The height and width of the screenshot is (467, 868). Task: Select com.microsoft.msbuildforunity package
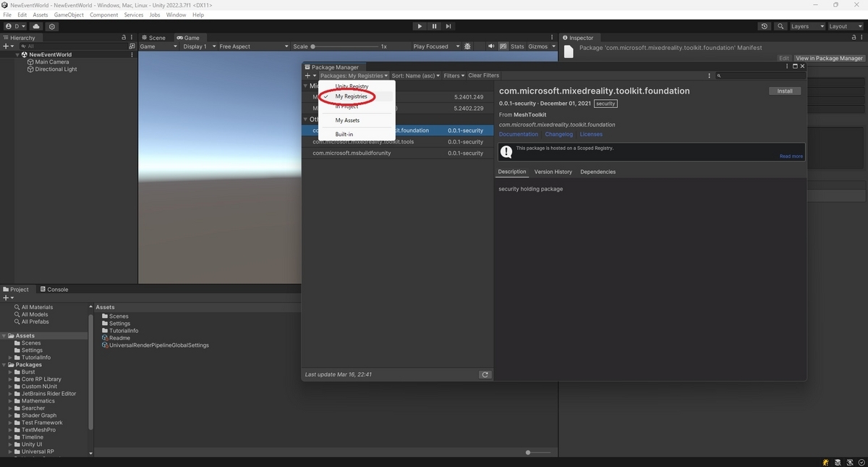[398, 153]
